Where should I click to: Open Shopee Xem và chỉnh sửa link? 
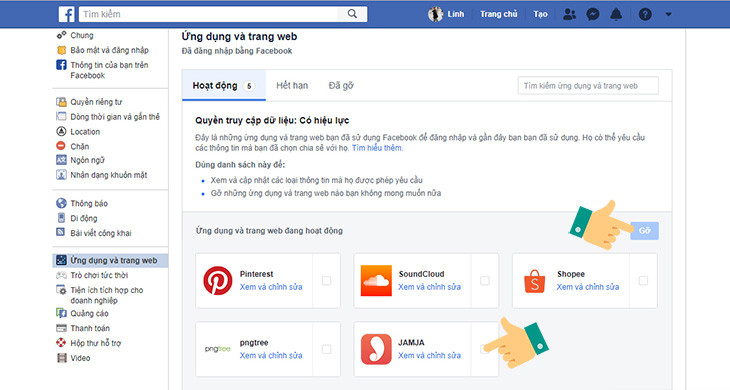point(588,287)
